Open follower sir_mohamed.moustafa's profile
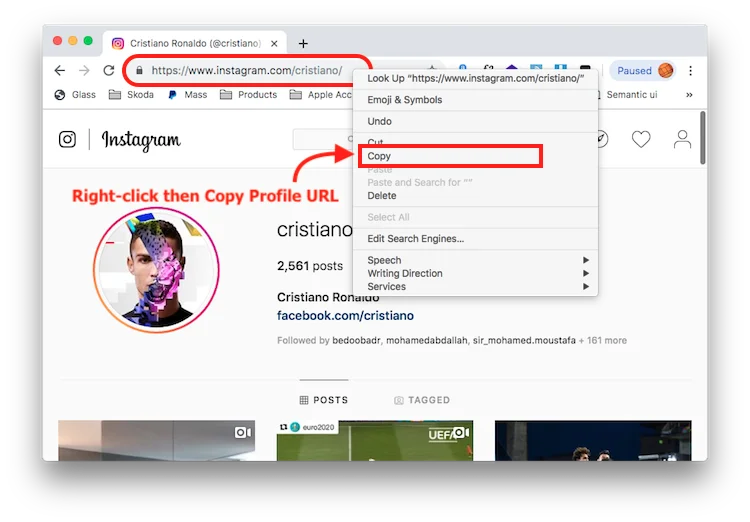Screen dimensions: 750x522 (524, 340)
